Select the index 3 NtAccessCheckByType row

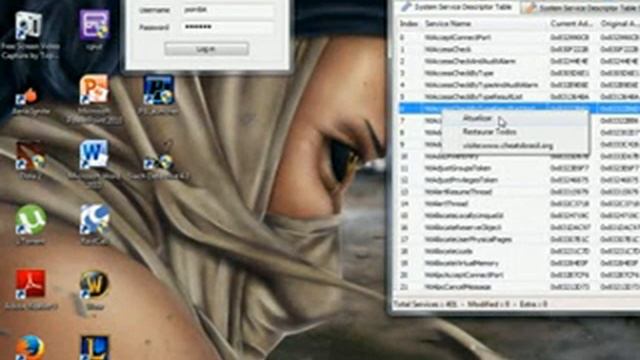pos(518,73)
